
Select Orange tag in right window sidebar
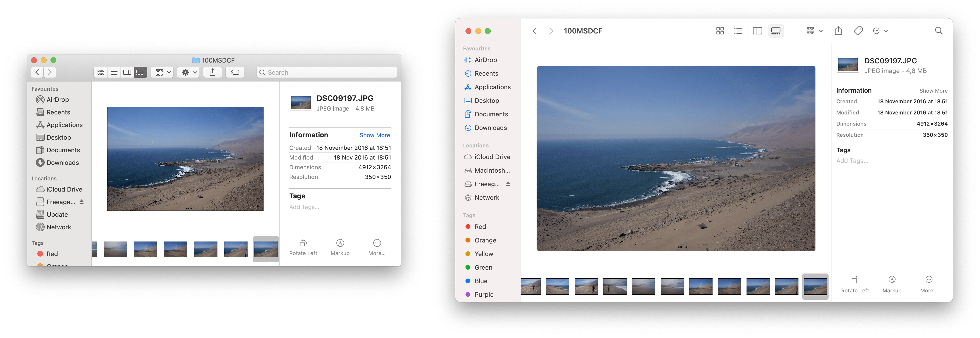pyautogui.click(x=481, y=240)
